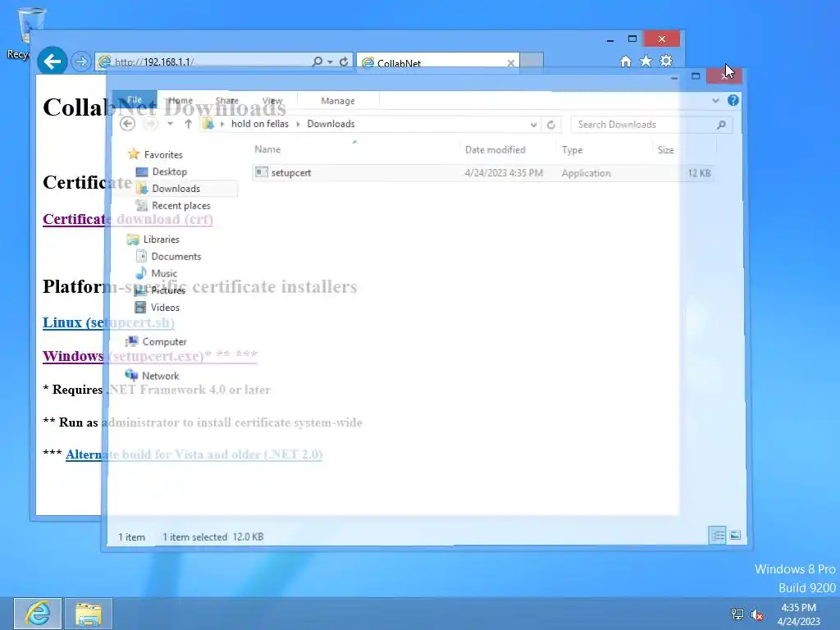Open the Manage ribbon tab
The image size is (840, 630).
337,101
